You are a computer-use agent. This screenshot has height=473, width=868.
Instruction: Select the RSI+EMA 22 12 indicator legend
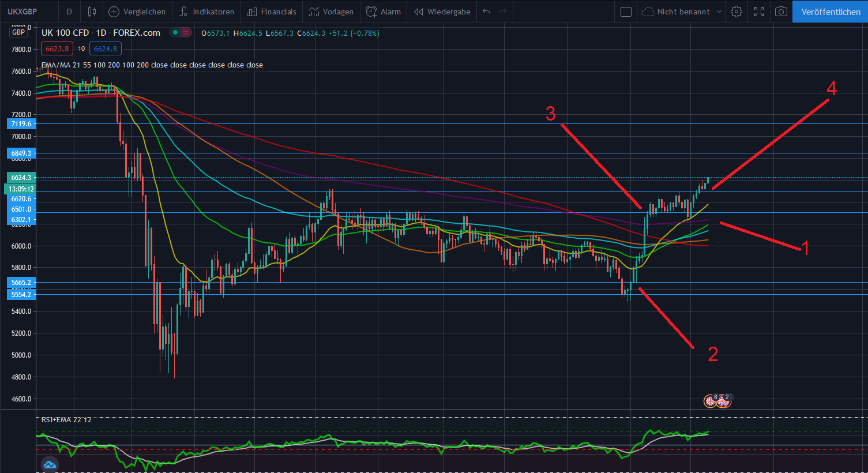tap(66, 420)
